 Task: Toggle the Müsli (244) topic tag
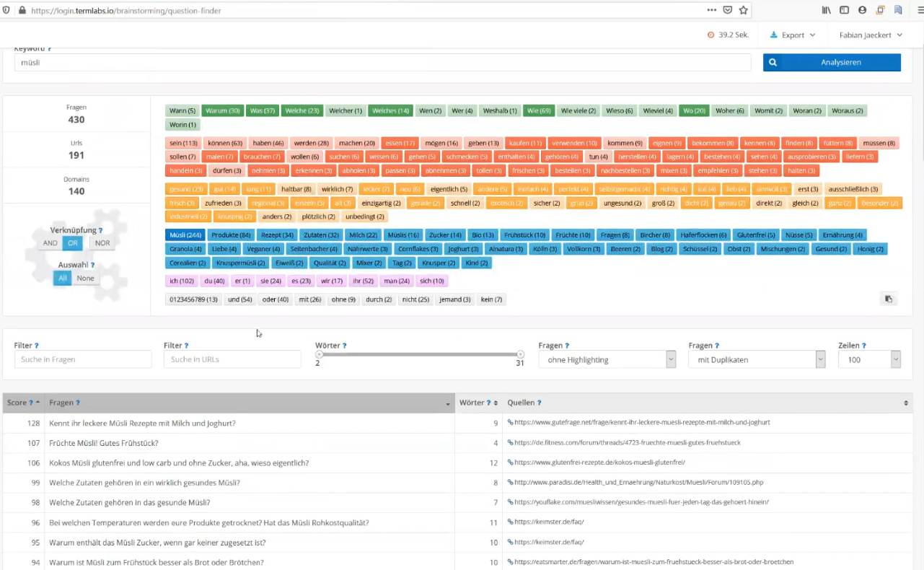(185, 234)
